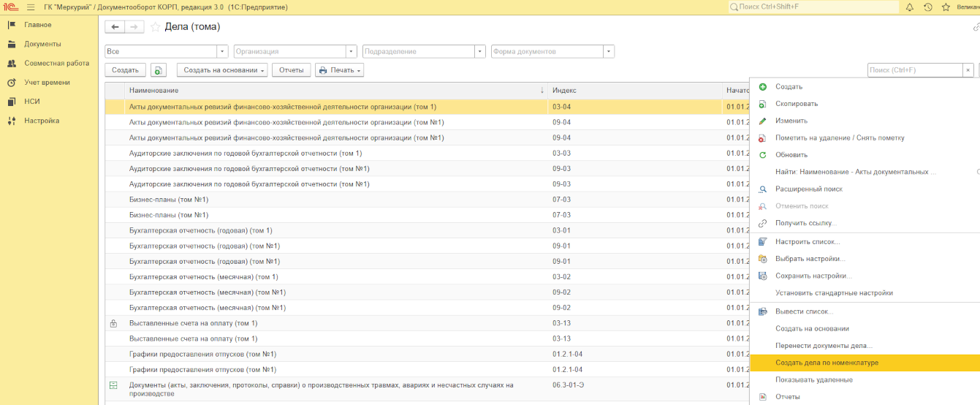
Task: Choose Создать дела по номенклатуре menu item
Action: pos(827,363)
